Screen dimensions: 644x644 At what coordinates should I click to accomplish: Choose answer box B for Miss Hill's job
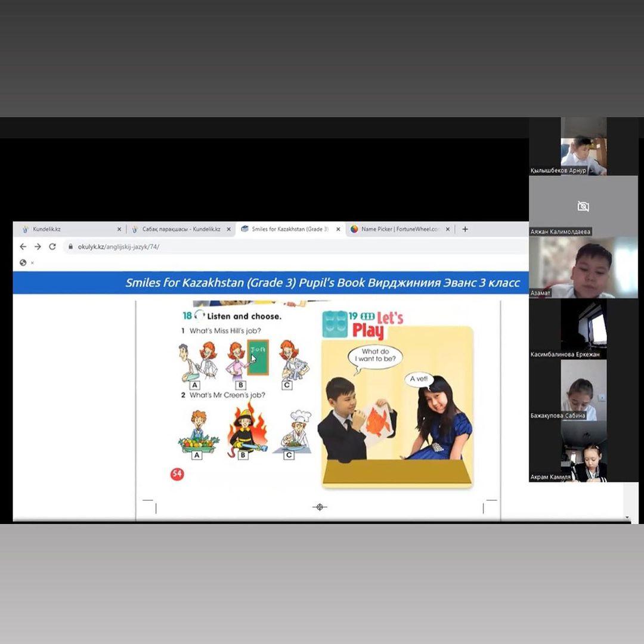click(241, 385)
